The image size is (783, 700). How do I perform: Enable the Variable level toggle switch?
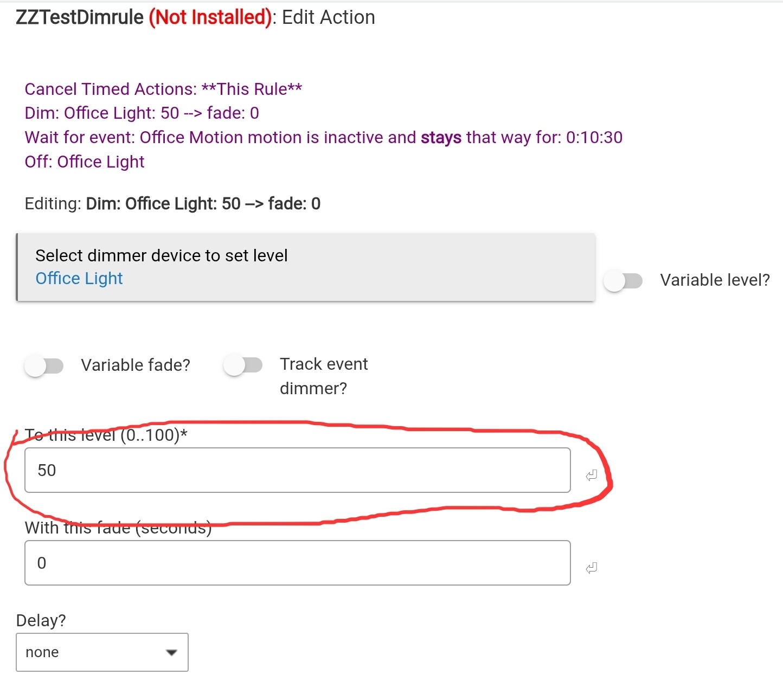pos(624,281)
